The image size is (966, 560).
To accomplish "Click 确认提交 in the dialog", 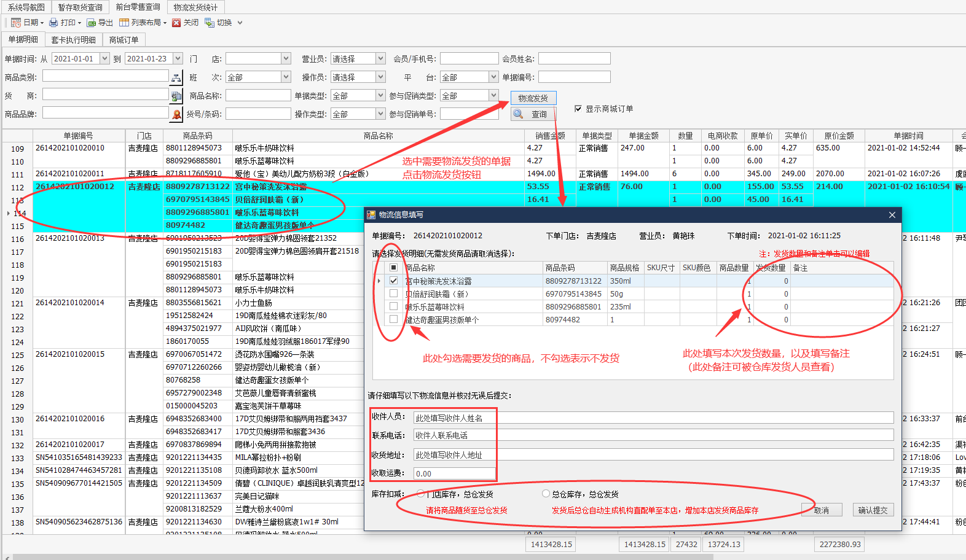I will coord(873,510).
